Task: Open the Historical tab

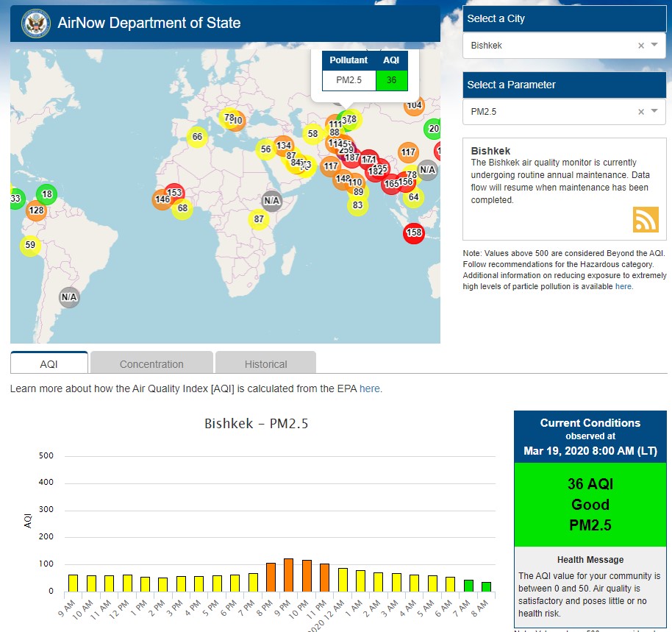Action: click(x=266, y=363)
